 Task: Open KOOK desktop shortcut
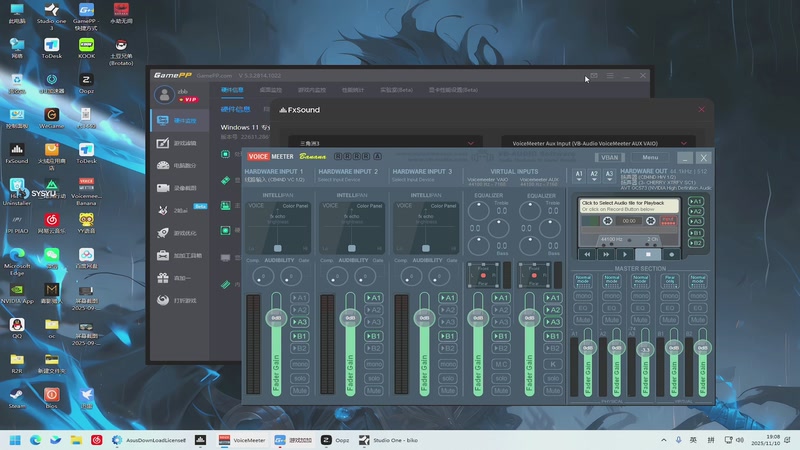pos(86,48)
